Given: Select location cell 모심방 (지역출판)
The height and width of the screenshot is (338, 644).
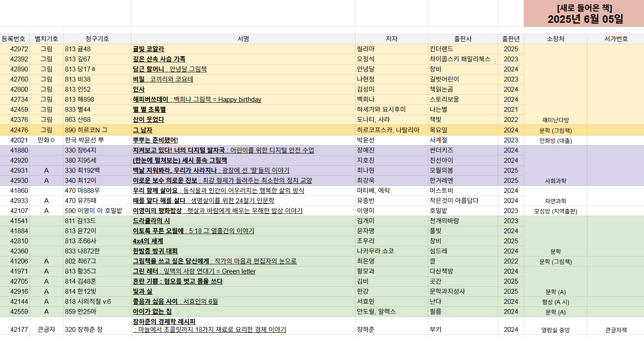Looking at the screenshot, I should tap(555, 211).
